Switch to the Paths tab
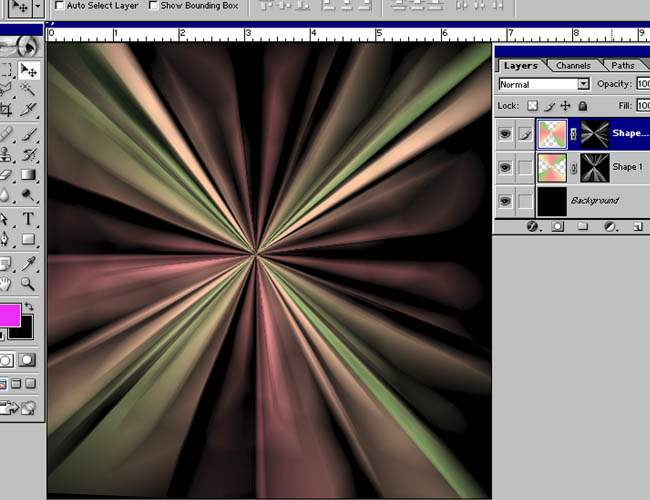The height and width of the screenshot is (500, 650). click(623, 66)
